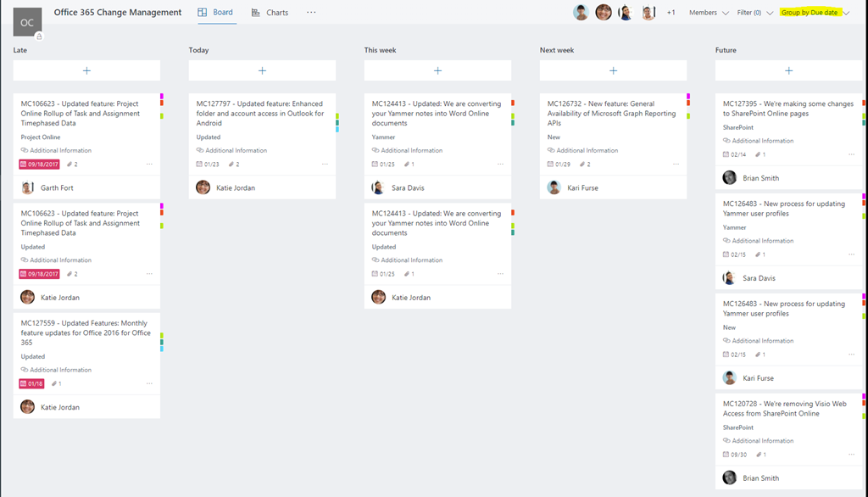Add a new task in Future column
Image resolution: width=868 pixels, height=497 pixels.
point(788,70)
